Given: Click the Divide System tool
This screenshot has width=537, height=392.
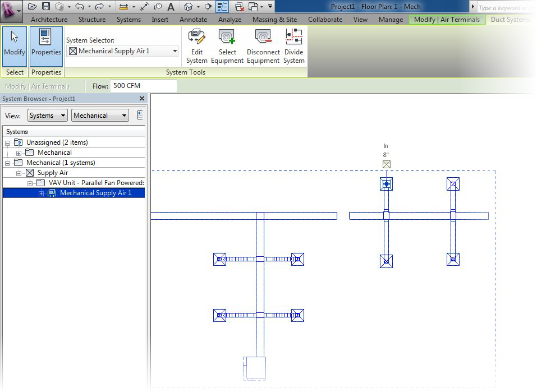Looking at the screenshot, I should 294,46.
